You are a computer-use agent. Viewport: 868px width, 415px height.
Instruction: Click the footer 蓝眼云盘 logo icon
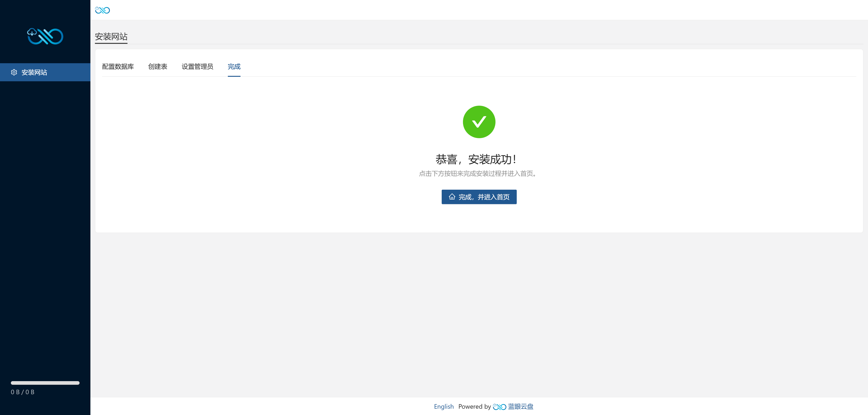tap(499, 407)
